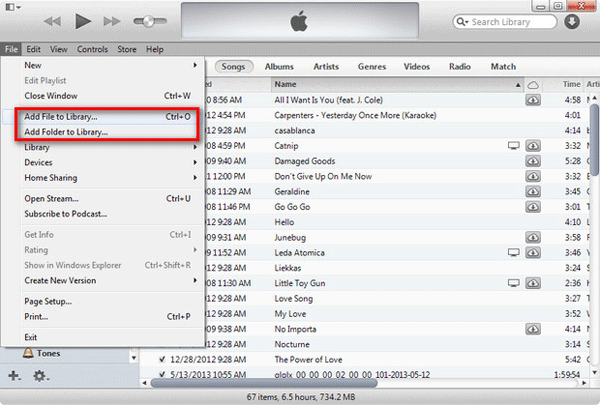Viewport: 600px width, 405px height.
Task: Switch to the Genres tab
Action: point(372,67)
